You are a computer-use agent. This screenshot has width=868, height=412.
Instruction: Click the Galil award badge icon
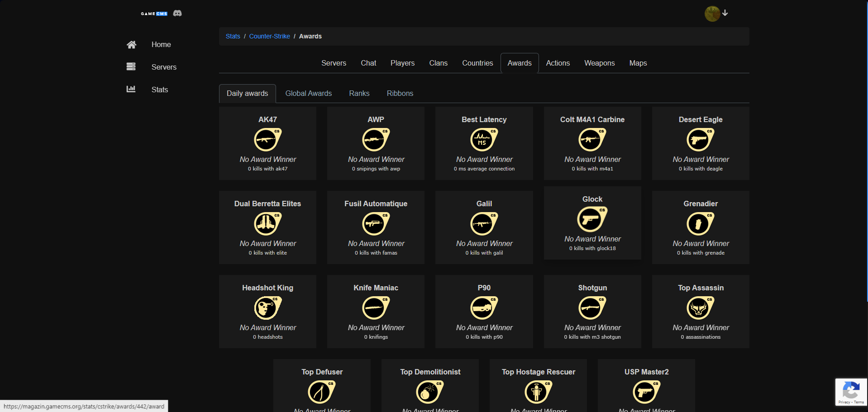[484, 223]
